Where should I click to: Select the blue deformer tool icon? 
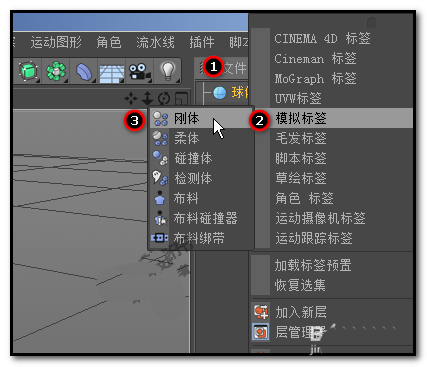pyautogui.click(x=84, y=72)
